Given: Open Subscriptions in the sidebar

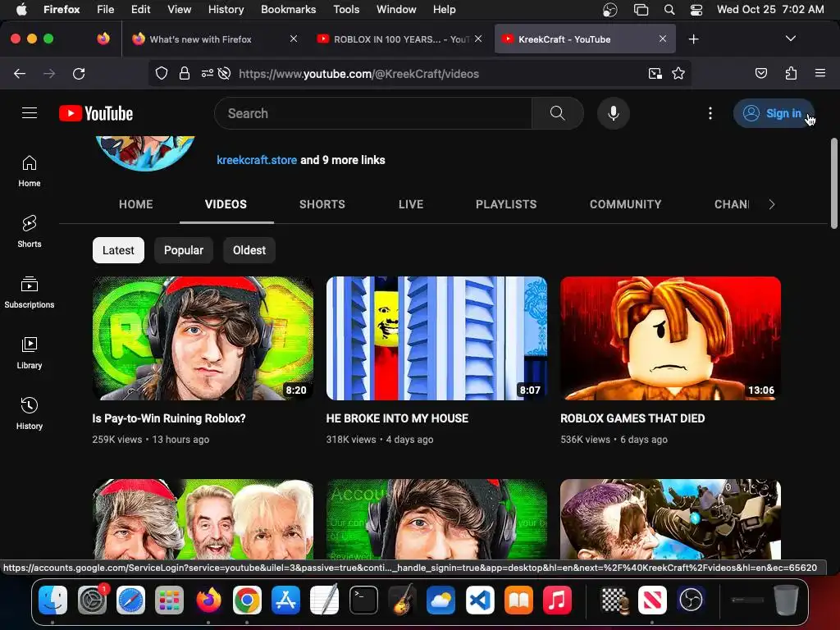Looking at the screenshot, I should click(30, 292).
